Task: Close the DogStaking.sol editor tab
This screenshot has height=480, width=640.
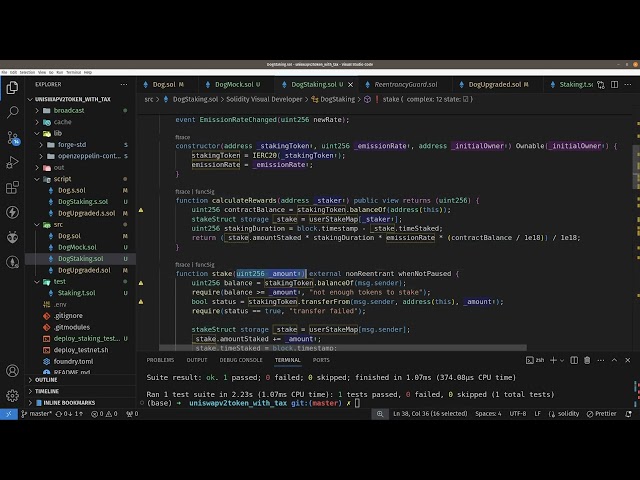Action: (x=350, y=84)
